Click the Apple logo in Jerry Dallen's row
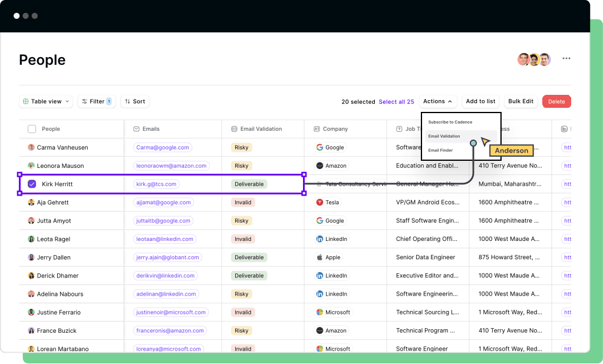Image resolution: width=603 pixels, height=364 pixels. coord(319,257)
